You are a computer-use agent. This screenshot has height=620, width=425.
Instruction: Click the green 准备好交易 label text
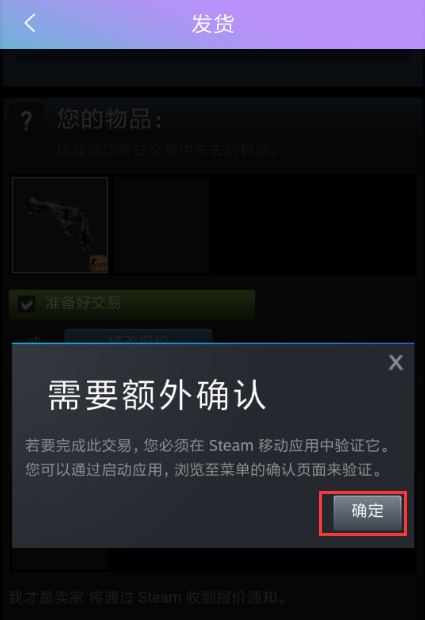pos(83,303)
